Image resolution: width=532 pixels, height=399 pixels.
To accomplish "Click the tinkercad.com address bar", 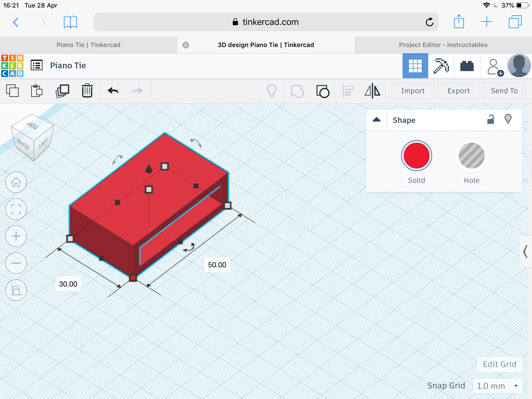I will point(266,22).
